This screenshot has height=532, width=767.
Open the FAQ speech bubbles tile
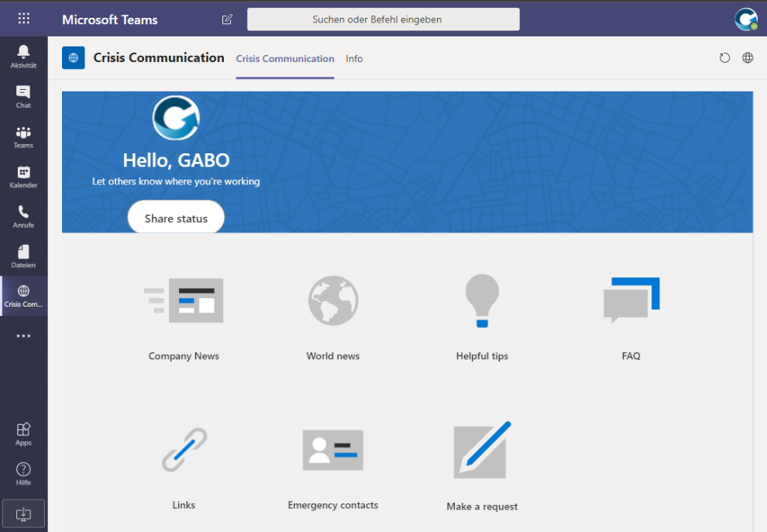631,300
